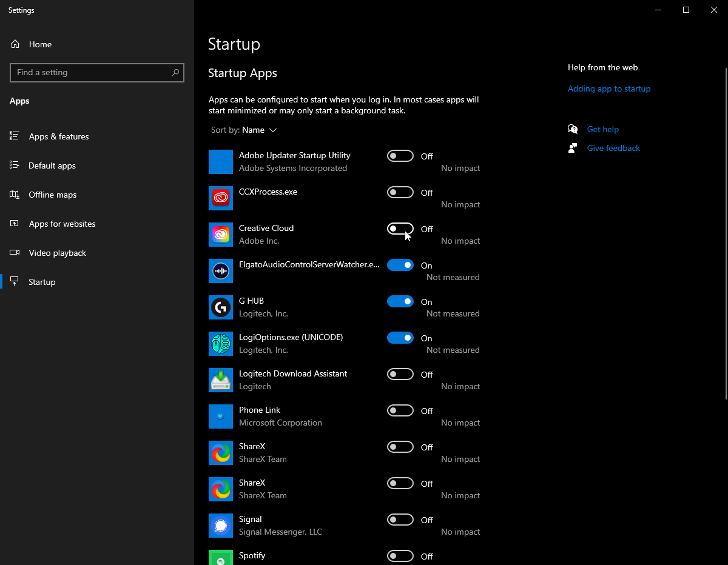Click the LogiOptions.exe app icon
Viewport: 728px width, 565px height.
coord(221,344)
